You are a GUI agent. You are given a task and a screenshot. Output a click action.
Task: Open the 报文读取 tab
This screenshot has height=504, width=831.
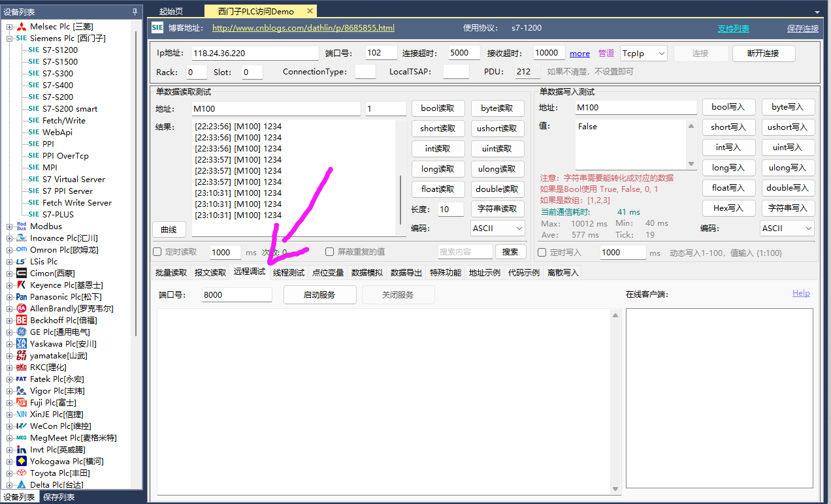point(210,273)
